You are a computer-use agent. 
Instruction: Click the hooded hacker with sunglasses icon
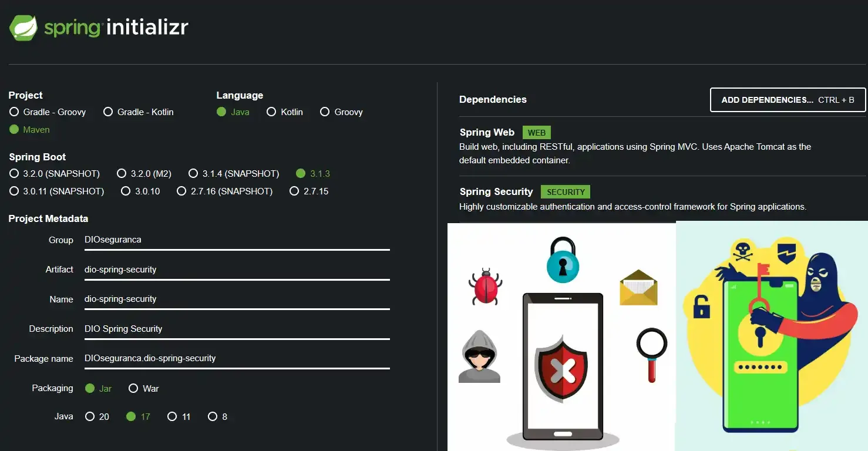point(479,356)
